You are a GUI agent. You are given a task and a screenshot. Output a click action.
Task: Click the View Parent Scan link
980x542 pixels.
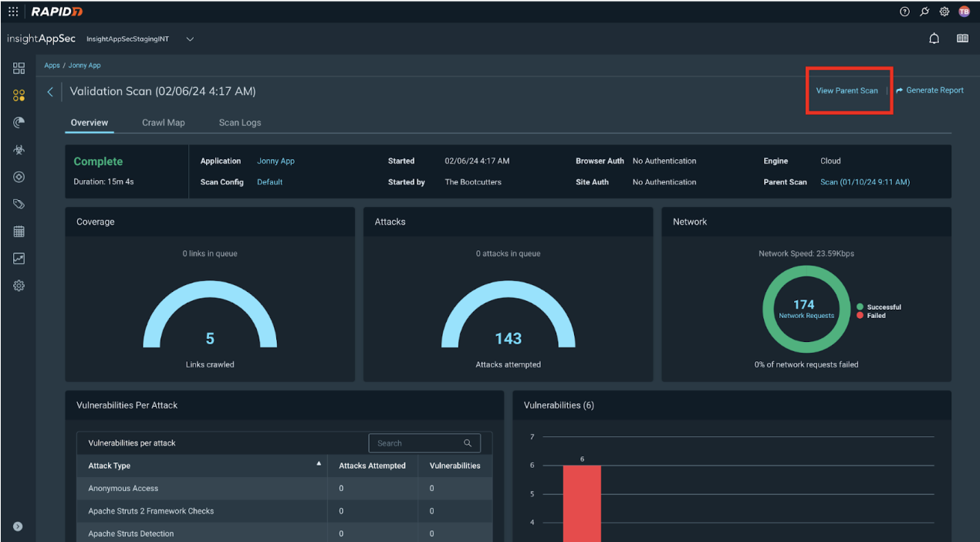click(x=847, y=90)
